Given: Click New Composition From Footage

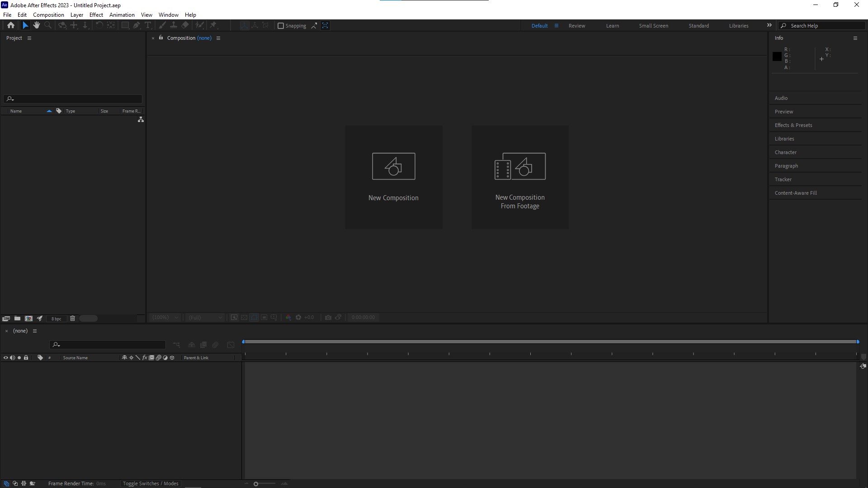Looking at the screenshot, I should point(520,177).
